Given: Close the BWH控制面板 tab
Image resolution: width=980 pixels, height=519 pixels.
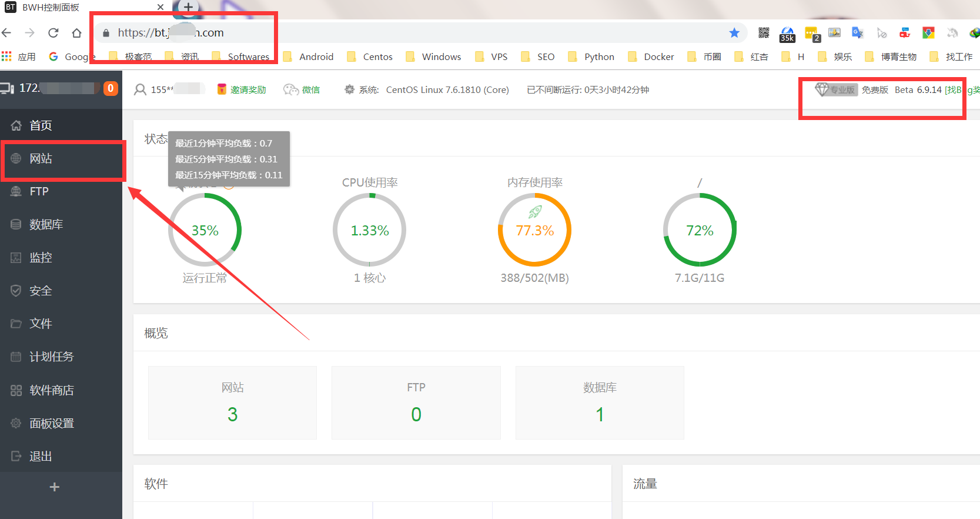Looking at the screenshot, I should pos(160,7).
